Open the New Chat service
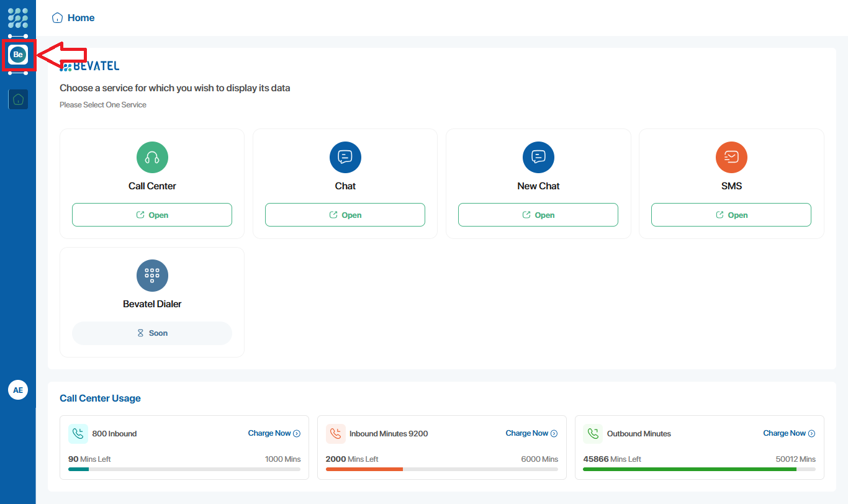Viewport: 848px width, 504px height. coord(538,215)
